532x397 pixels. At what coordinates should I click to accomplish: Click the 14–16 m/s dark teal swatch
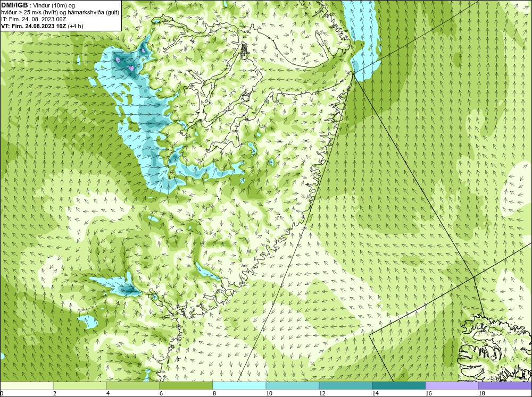tap(399, 385)
